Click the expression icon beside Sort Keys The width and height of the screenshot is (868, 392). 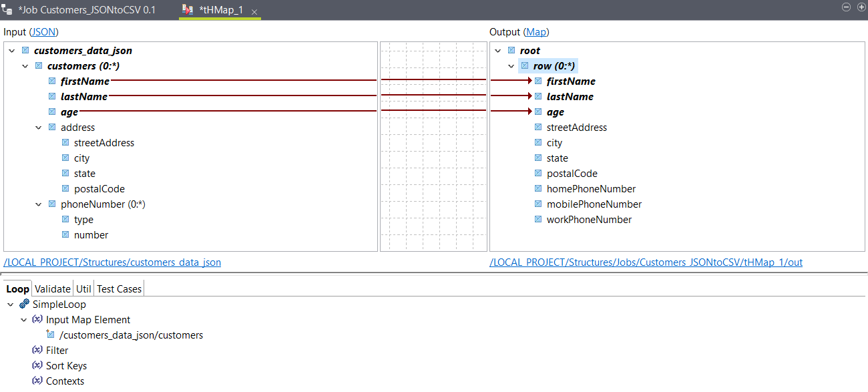coord(37,365)
